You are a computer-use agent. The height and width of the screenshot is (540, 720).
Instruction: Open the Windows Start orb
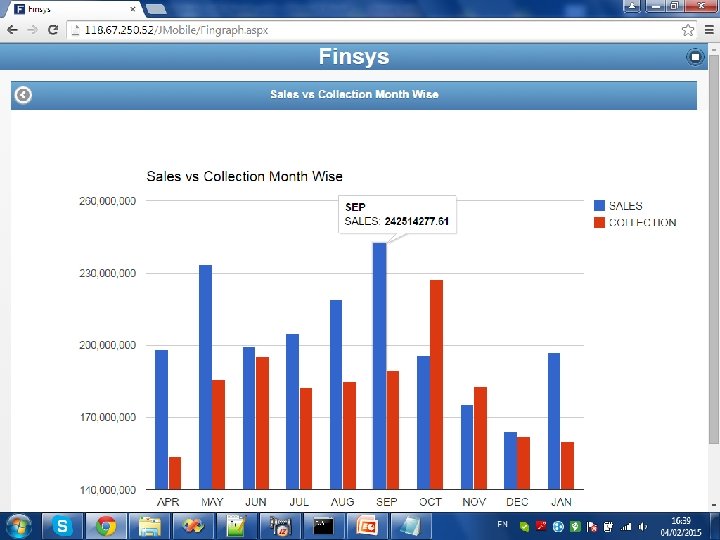click(19, 527)
